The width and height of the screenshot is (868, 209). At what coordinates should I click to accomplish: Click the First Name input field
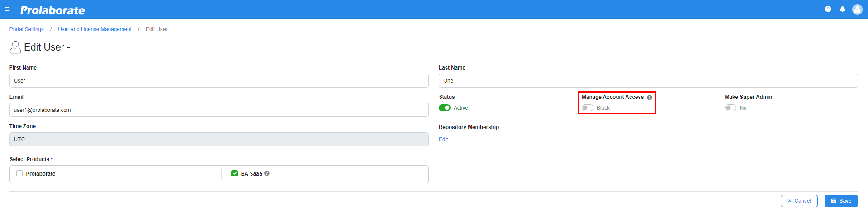click(219, 81)
